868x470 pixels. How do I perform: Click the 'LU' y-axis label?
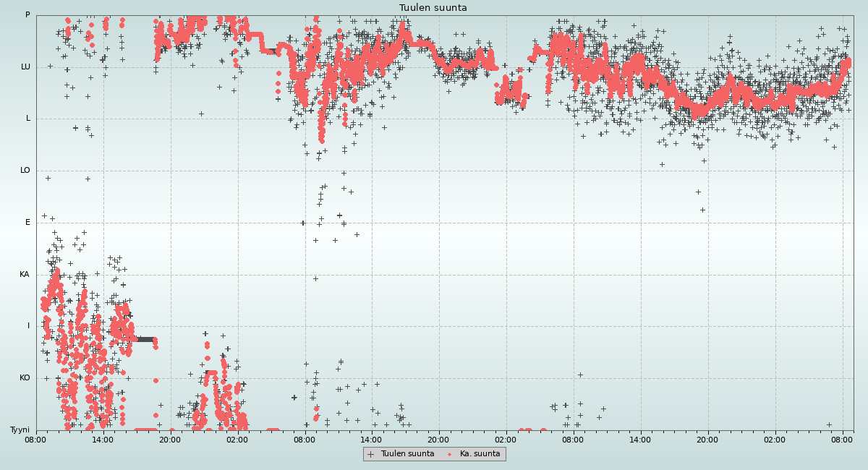(x=25, y=67)
